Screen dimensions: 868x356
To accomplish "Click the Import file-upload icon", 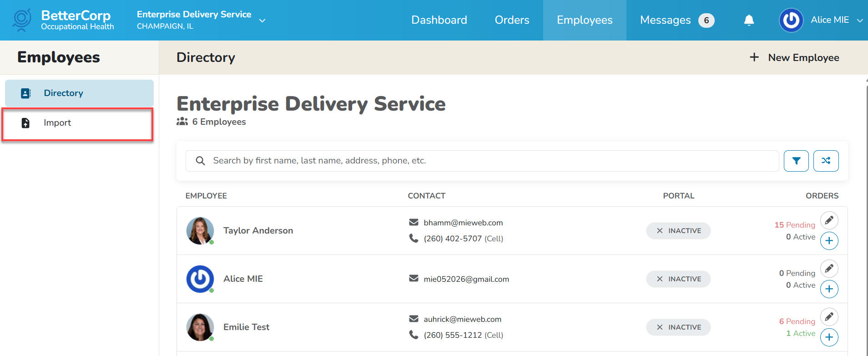I will click(26, 123).
